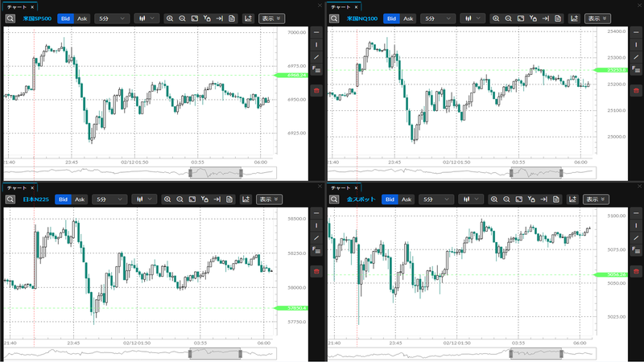This screenshot has width=644, height=362.
Task: Lock the Y-axis in the 米国SP500 chart
Action: click(207, 19)
